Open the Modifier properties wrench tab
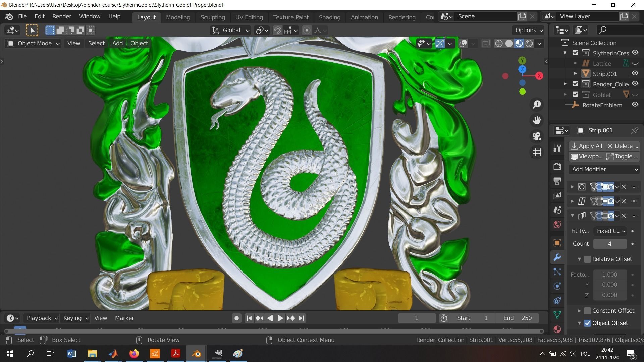Viewport: 644px width, 362px height. pos(557,257)
